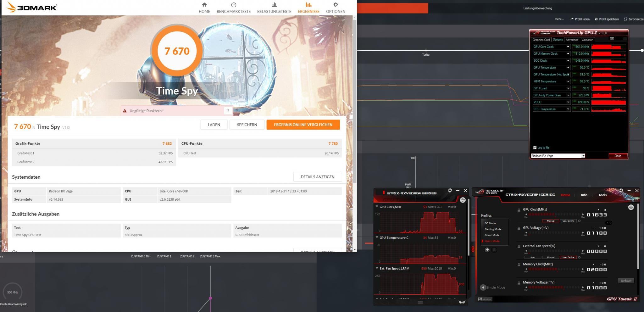This screenshot has height=312, width=644.
Task: Open the GPU Memory Clock sensor dropdown
Action: point(568,54)
